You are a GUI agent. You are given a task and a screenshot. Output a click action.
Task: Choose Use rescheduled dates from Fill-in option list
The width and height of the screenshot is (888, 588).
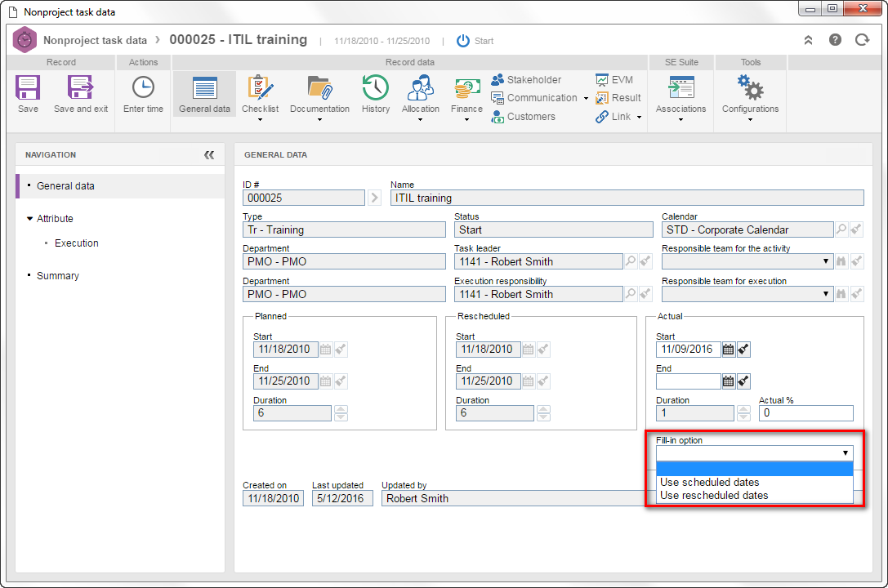pos(754,496)
